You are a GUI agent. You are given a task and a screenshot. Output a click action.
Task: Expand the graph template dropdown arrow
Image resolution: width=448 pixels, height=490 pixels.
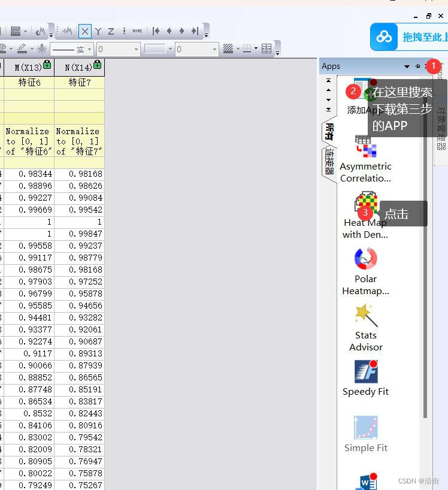[x=26, y=31]
